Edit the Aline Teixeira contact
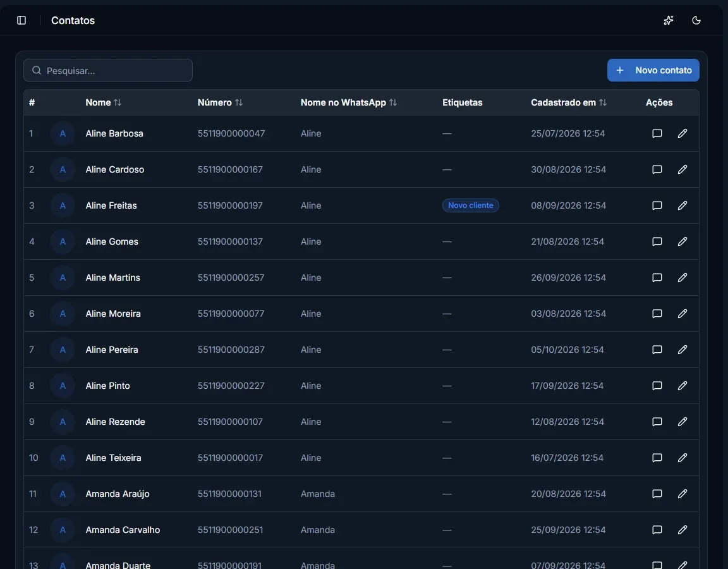Viewport: 728px width, 569px height. click(x=682, y=458)
